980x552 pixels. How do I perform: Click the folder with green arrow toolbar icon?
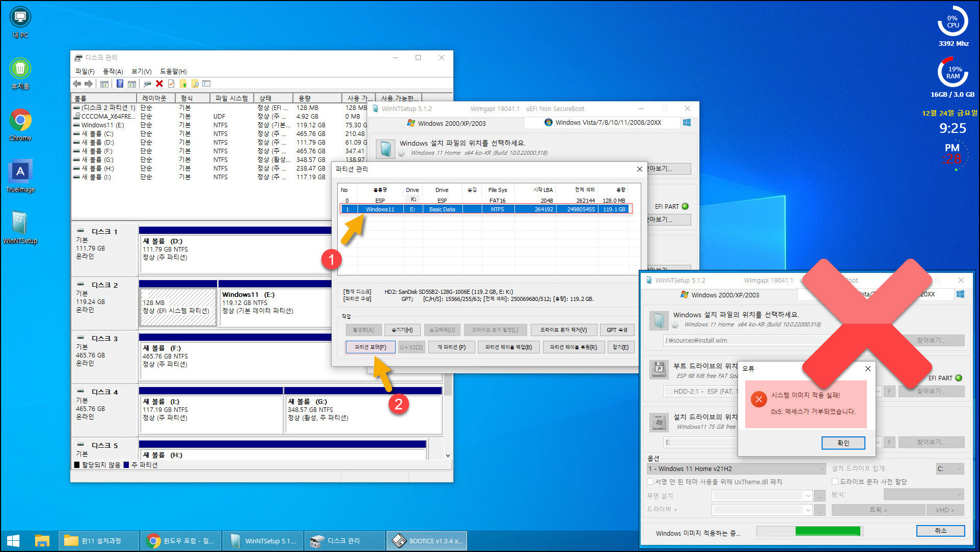(x=183, y=84)
